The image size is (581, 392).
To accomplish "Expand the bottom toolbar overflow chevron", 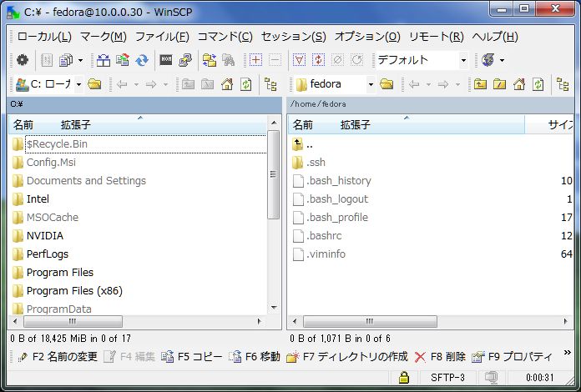I will click(x=567, y=353).
